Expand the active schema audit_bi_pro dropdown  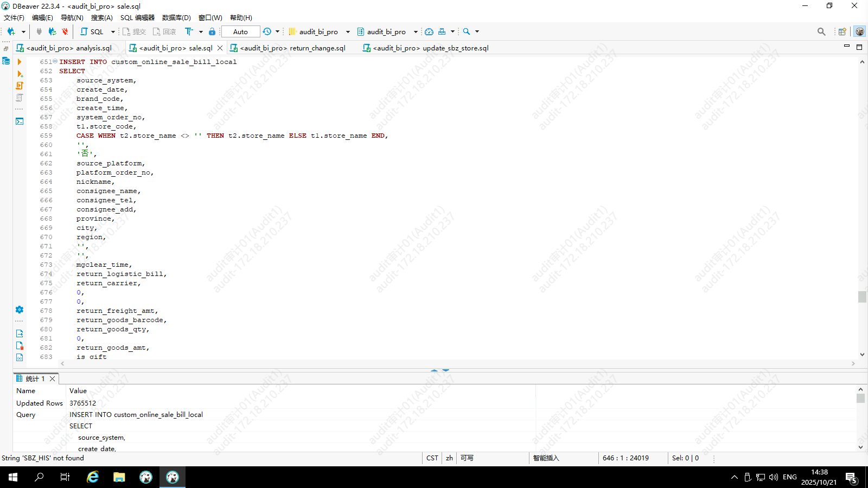pyautogui.click(x=416, y=31)
